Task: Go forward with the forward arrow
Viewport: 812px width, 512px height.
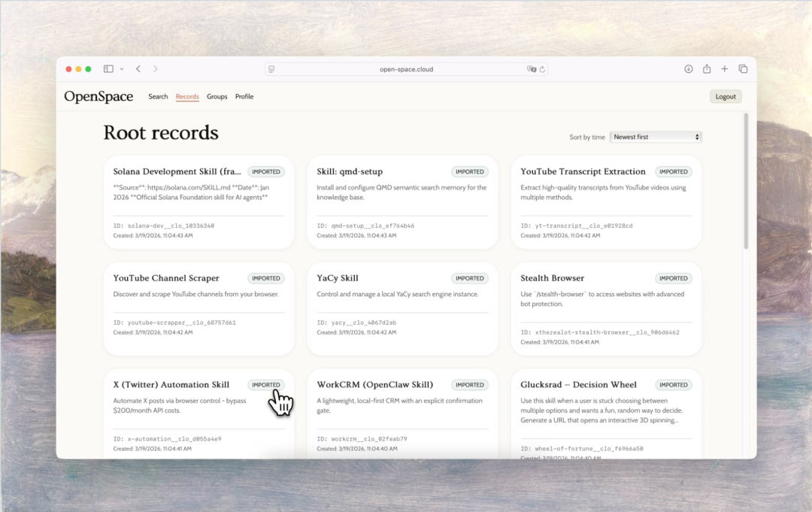Action: click(156, 69)
